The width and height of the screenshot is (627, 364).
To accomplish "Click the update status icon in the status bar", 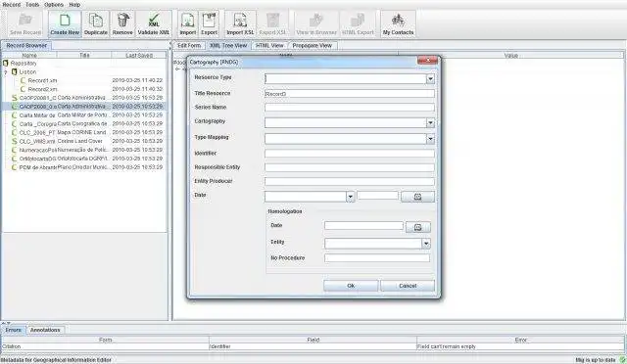I will point(621,360).
